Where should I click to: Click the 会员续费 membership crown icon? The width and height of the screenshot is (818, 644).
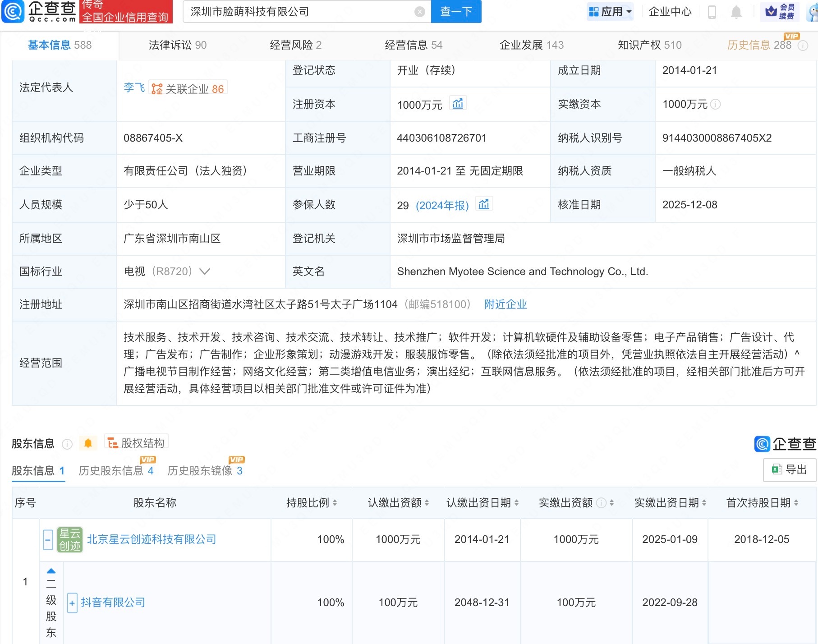(x=781, y=12)
